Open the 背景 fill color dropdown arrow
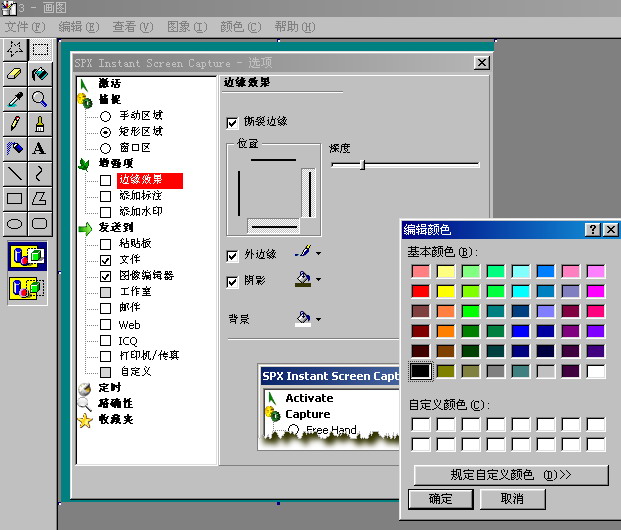This screenshot has width=621, height=530. (x=318, y=320)
